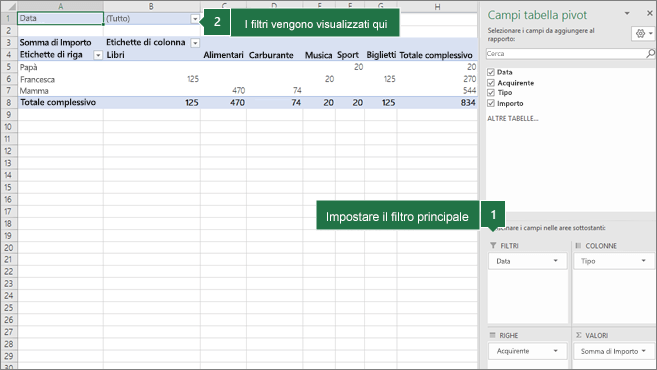Select the Libri column header
Screen dimensions: 657x370
[152, 55]
